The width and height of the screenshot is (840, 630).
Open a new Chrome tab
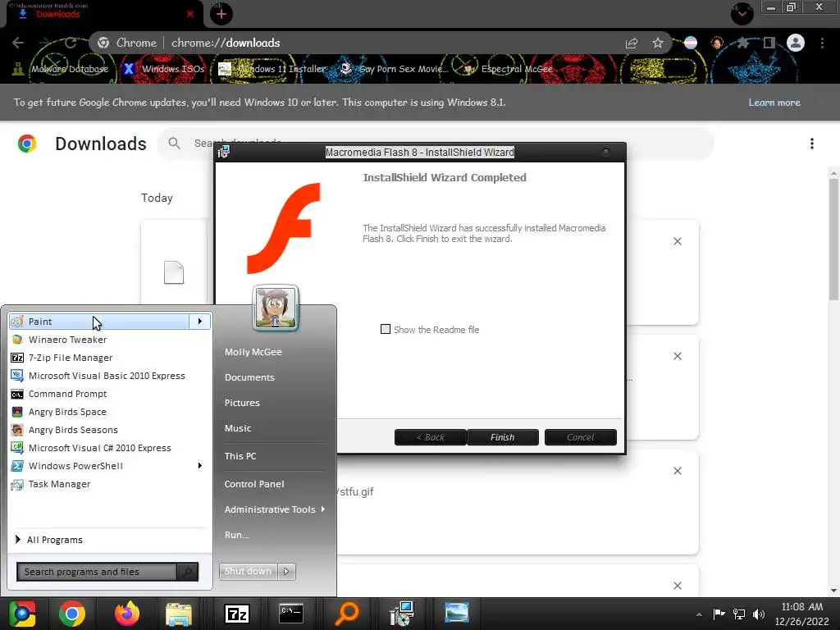(x=221, y=14)
